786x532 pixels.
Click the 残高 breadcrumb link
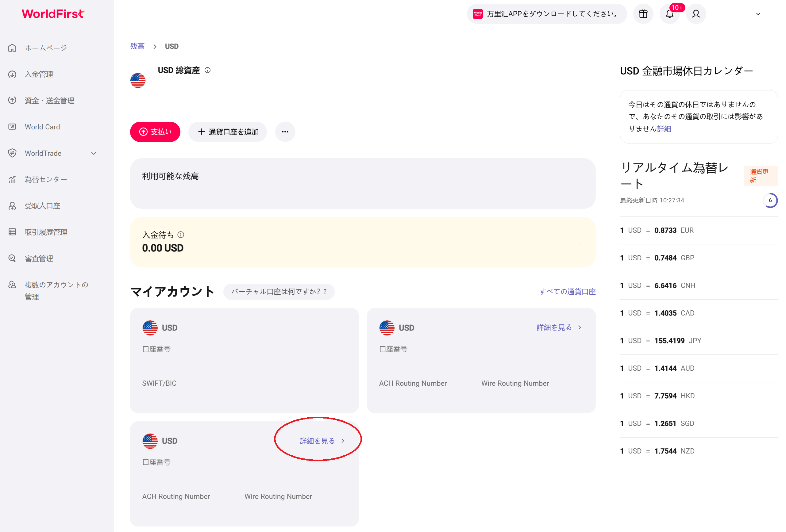coord(137,46)
